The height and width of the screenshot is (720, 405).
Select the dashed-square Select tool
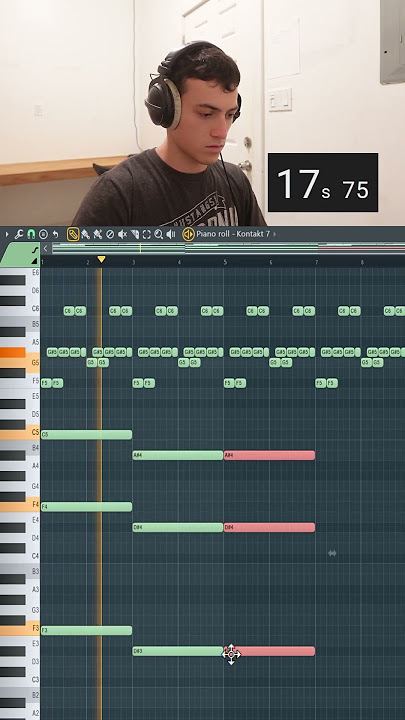146,234
